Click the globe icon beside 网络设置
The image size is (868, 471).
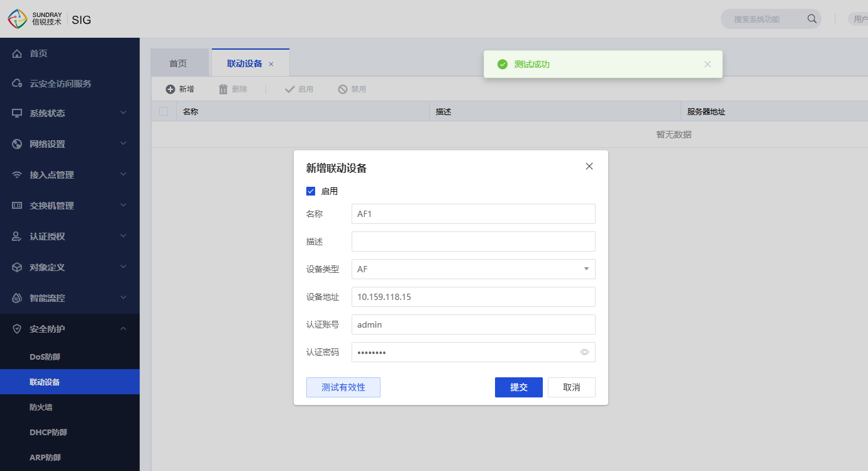point(17,144)
